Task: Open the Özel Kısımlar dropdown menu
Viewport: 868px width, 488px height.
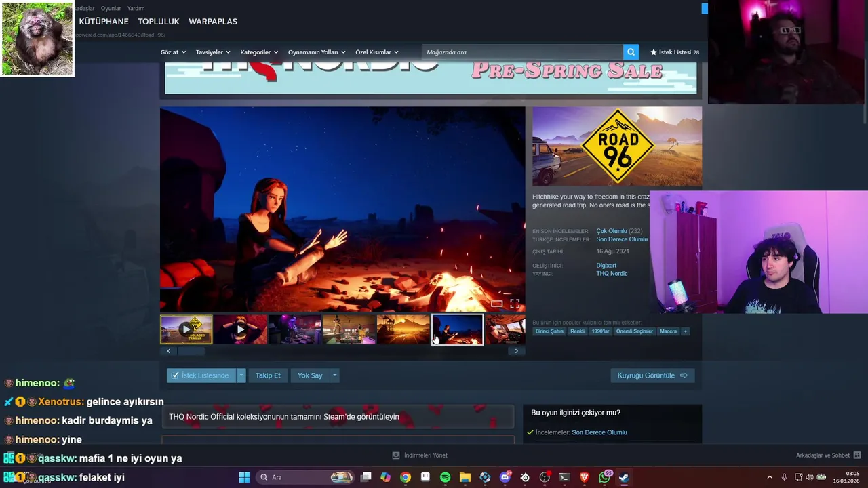Action: (377, 52)
